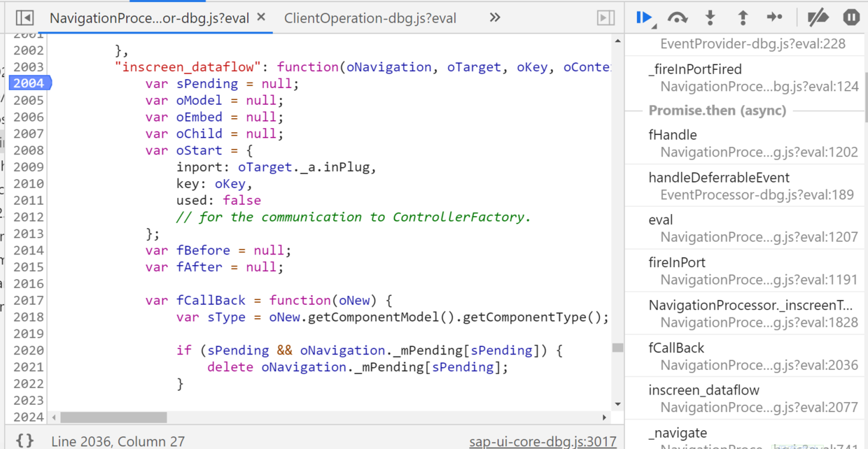Toggle breakpoint on line 2004
Viewport: 868px width, 449px height.
(x=29, y=83)
